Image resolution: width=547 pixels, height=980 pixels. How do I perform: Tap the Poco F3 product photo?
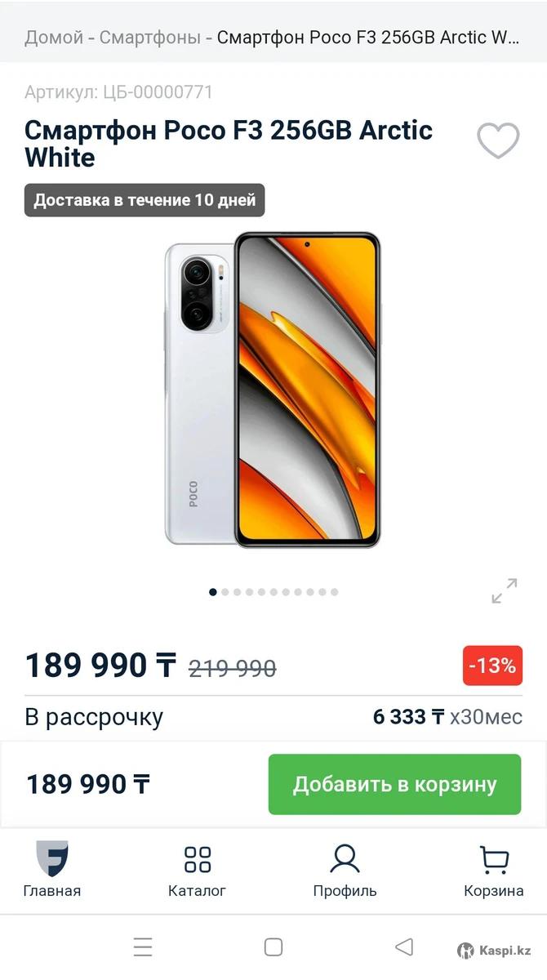click(273, 390)
